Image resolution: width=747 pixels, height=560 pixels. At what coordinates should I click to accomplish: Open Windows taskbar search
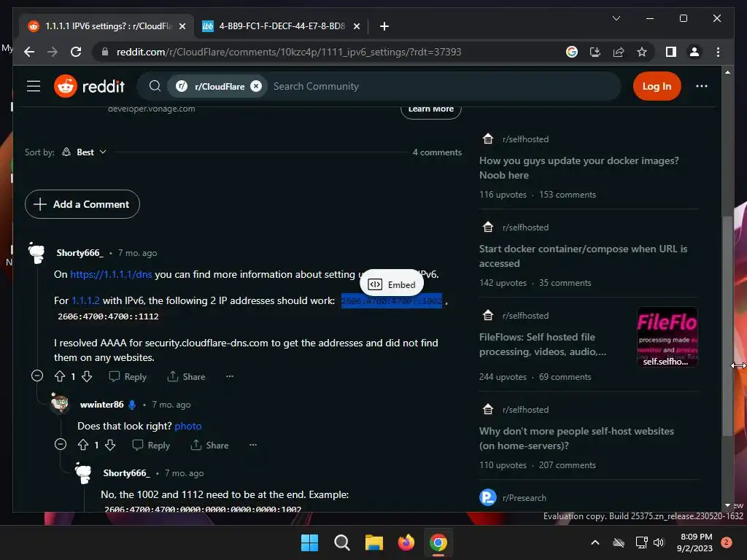click(x=342, y=542)
